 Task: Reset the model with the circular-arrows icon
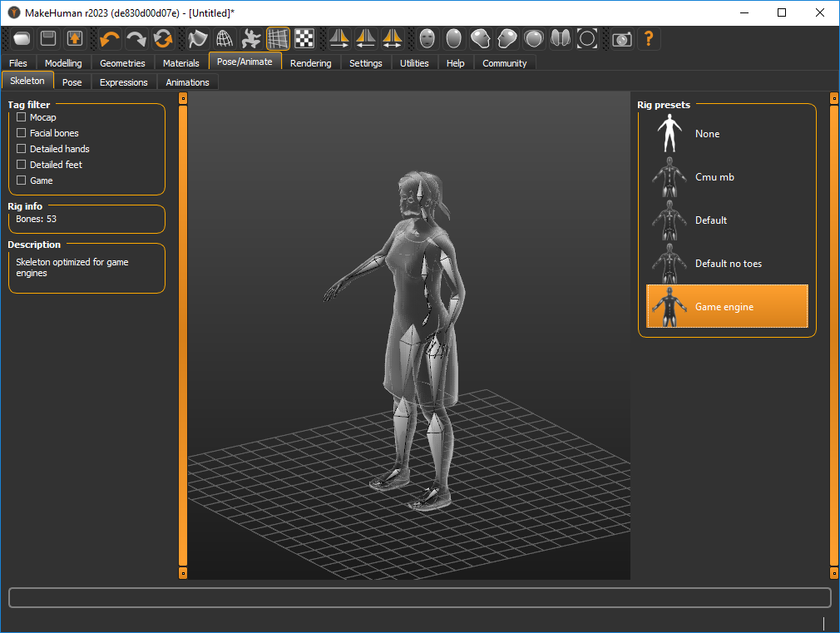163,38
